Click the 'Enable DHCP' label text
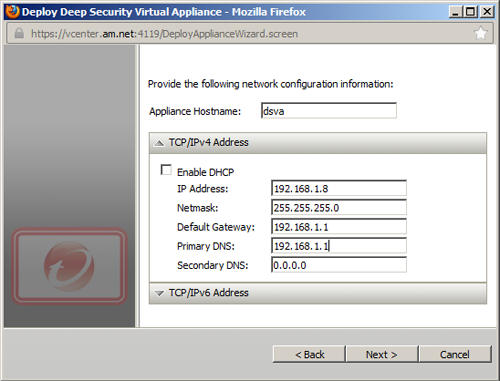Viewport: 500px width, 381px height. click(205, 172)
